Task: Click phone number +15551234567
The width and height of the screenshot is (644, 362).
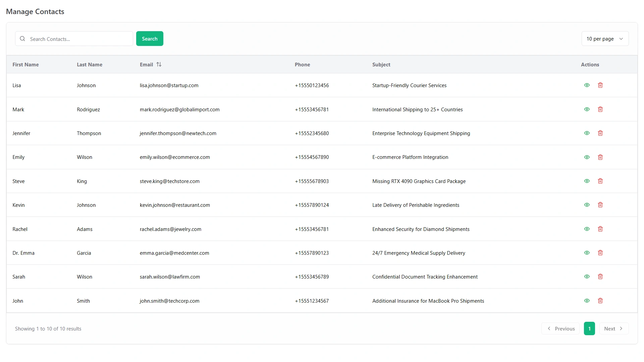Action: pyautogui.click(x=312, y=301)
